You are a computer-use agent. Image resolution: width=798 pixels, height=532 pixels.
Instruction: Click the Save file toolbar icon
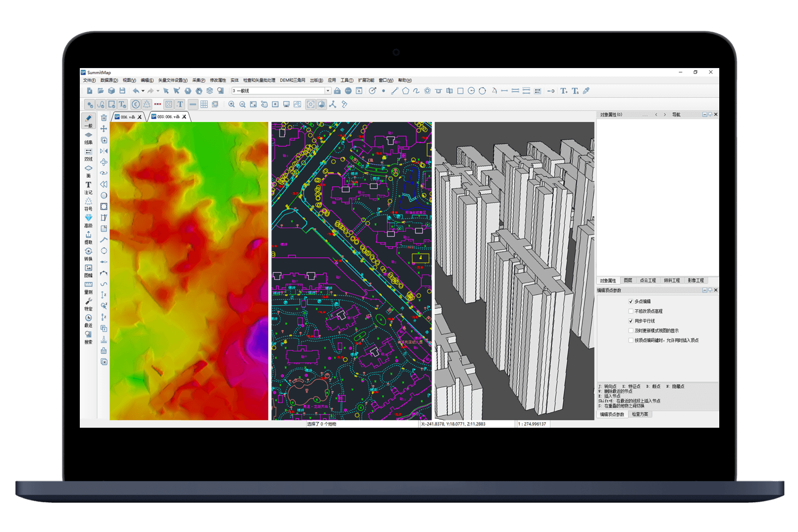pyautogui.click(x=122, y=91)
